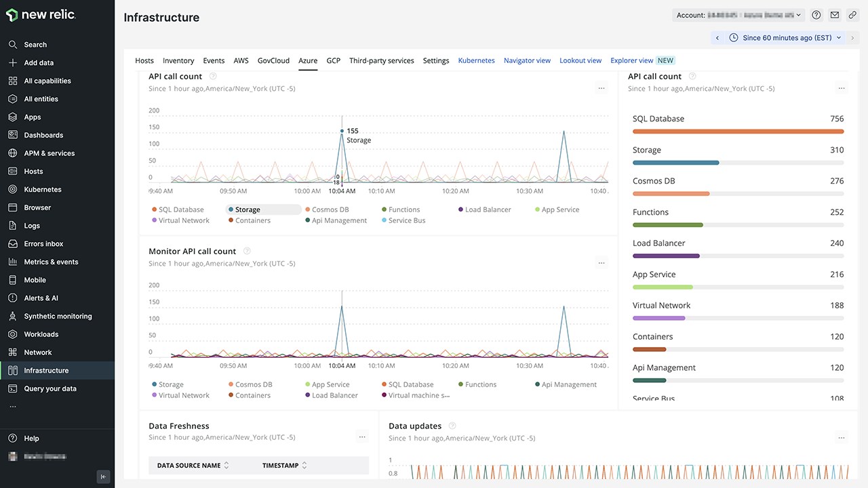
Task: Open right API call count panel options
Action: click(x=842, y=88)
